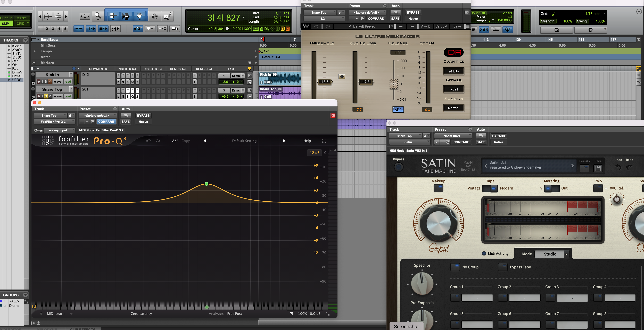This screenshot has width=644, height=330.
Task: Click Pro-Q 3 undo arrow
Action: [148, 141]
